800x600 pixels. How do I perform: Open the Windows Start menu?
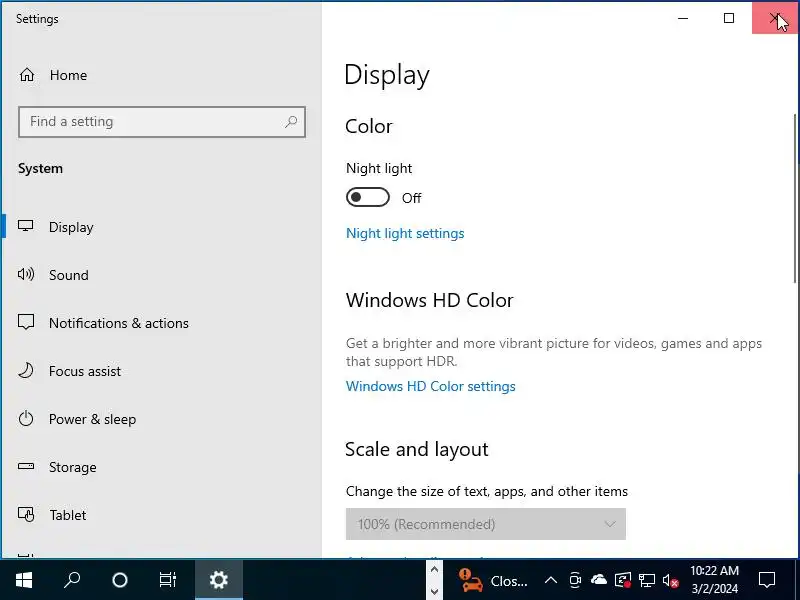(x=24, y=580)
